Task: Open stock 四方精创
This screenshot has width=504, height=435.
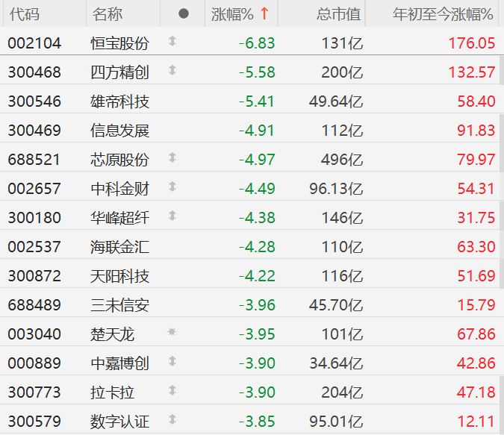Action: [x=120, y=72]
